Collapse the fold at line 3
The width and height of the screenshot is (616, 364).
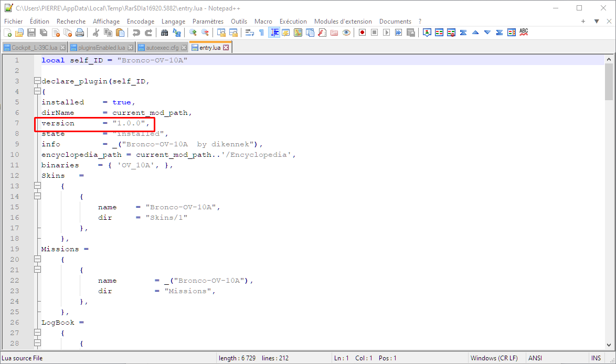(37, 81)
